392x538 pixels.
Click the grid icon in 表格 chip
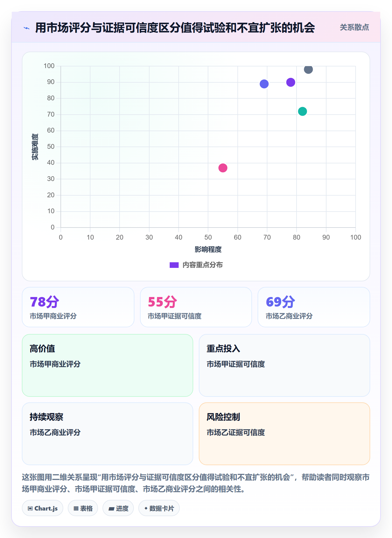[76, 509]
